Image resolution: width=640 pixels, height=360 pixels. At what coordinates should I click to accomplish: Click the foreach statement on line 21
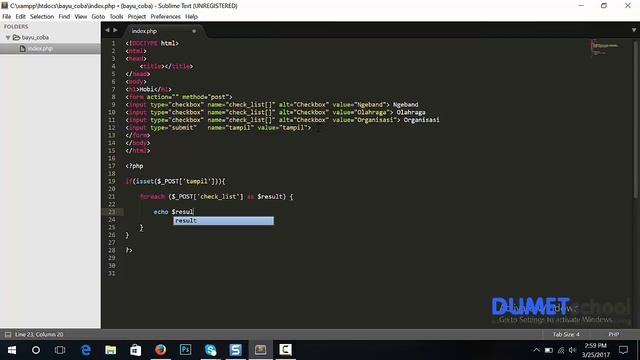click(216, 197)
